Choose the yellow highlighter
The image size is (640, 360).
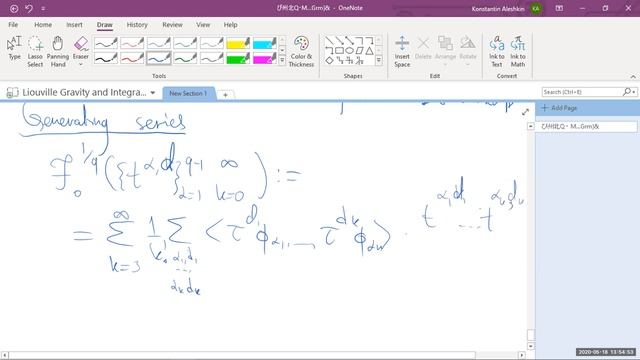click(238, 43)
